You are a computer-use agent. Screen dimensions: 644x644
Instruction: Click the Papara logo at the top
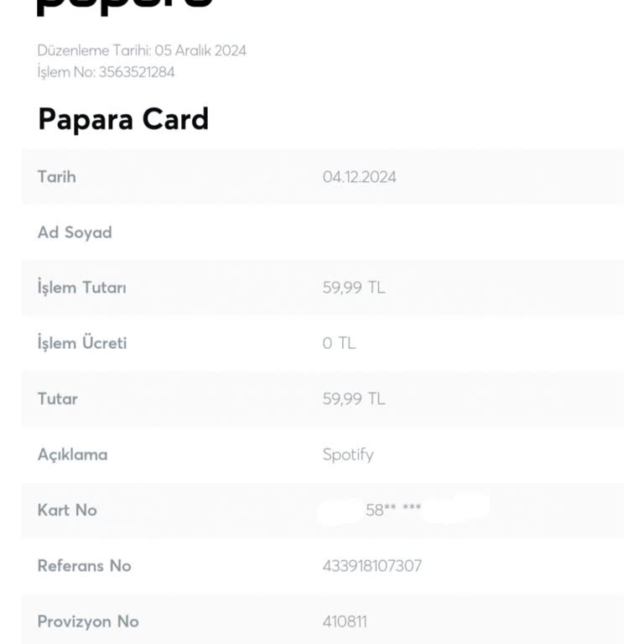pos(124,7)
